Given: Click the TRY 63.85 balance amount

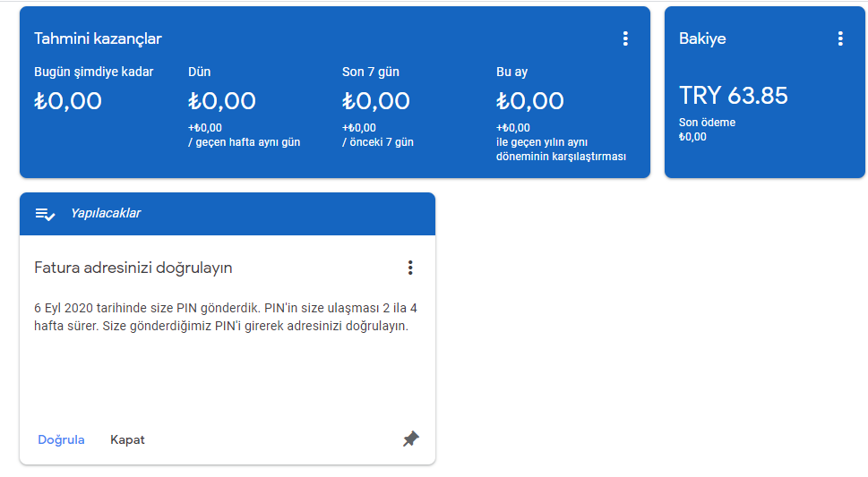Looking at the screenshot, I should [734, 96].
